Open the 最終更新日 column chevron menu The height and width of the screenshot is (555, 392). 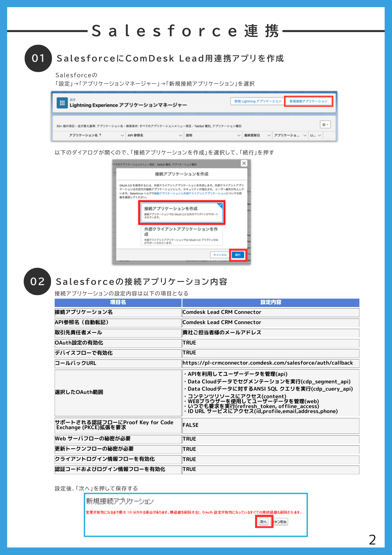(x=269, y=135)
